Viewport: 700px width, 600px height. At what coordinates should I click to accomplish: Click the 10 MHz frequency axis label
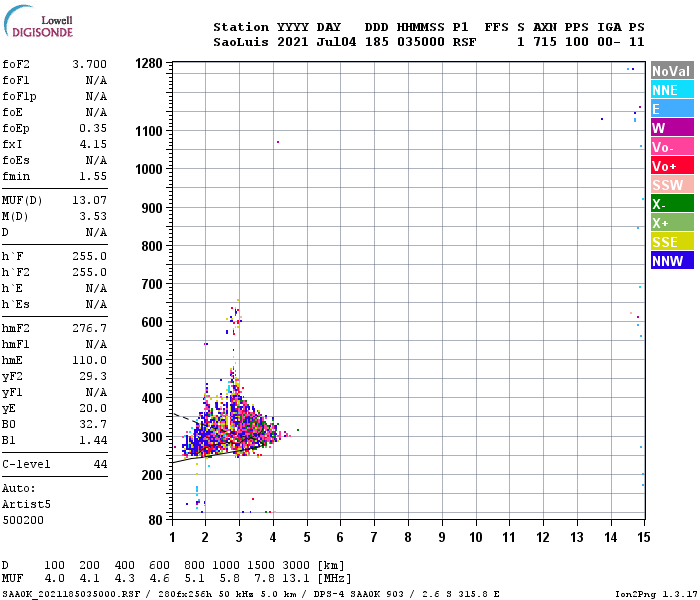point(475,537)
